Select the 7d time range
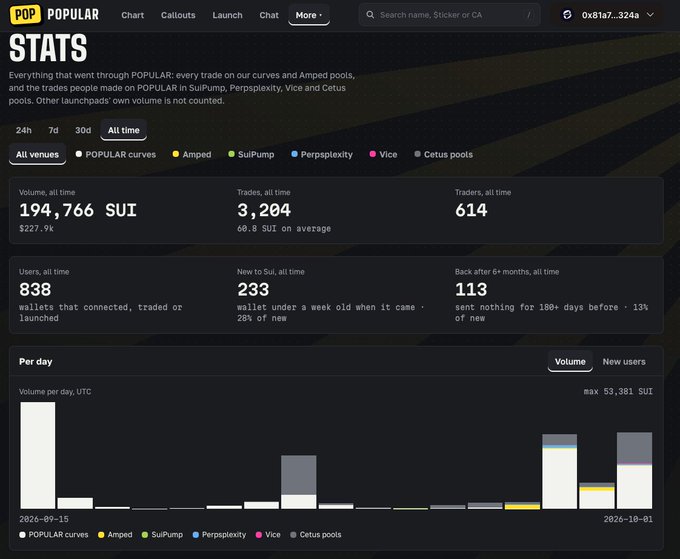Screen dimensions: 680x559 53,130
